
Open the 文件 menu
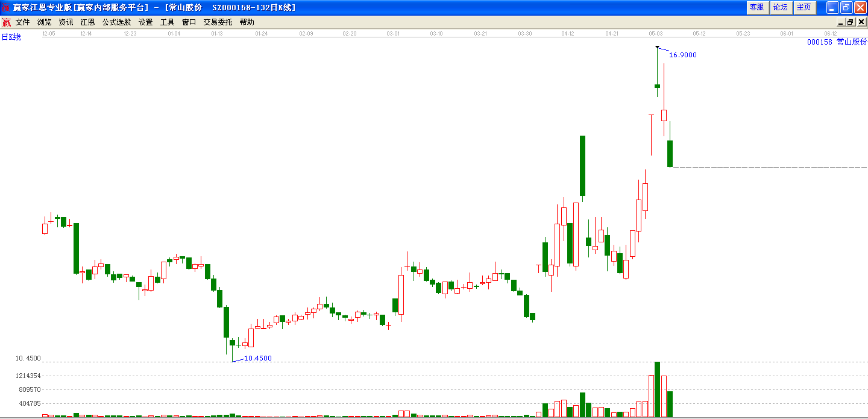pos(23,22)
